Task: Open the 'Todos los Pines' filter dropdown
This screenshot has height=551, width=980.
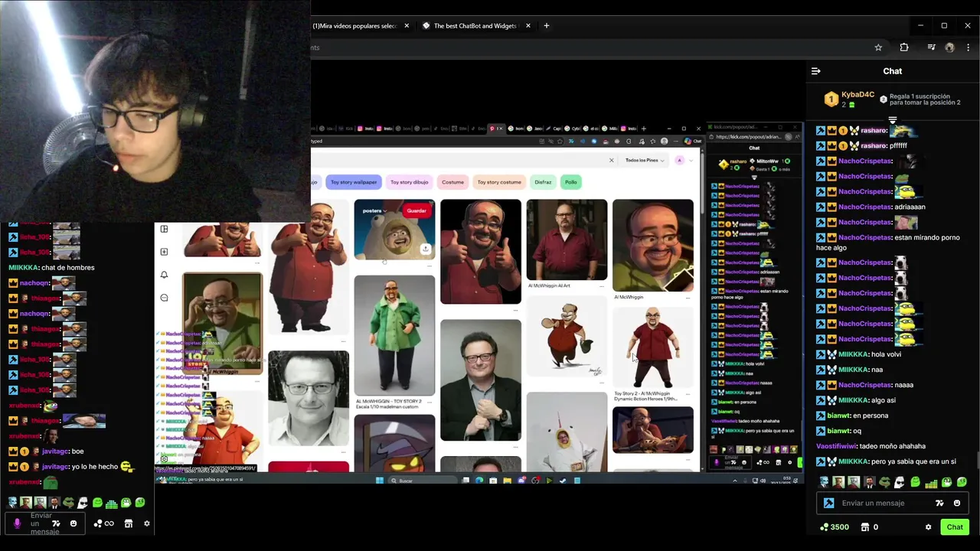Action: (645, 160)
